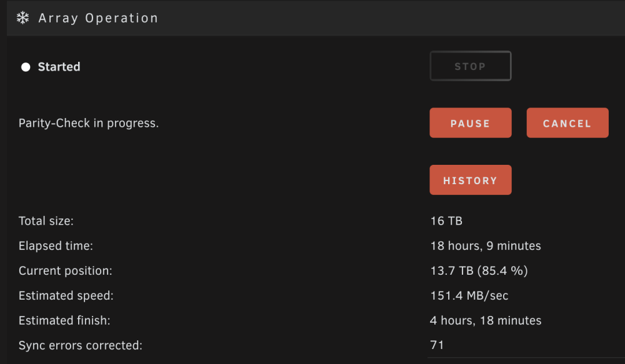Image resolution: width=625 pixels, height=364 pixels.
Task: Click the 13.7 TB (85.4 %) position value
Action: point(479,271)
